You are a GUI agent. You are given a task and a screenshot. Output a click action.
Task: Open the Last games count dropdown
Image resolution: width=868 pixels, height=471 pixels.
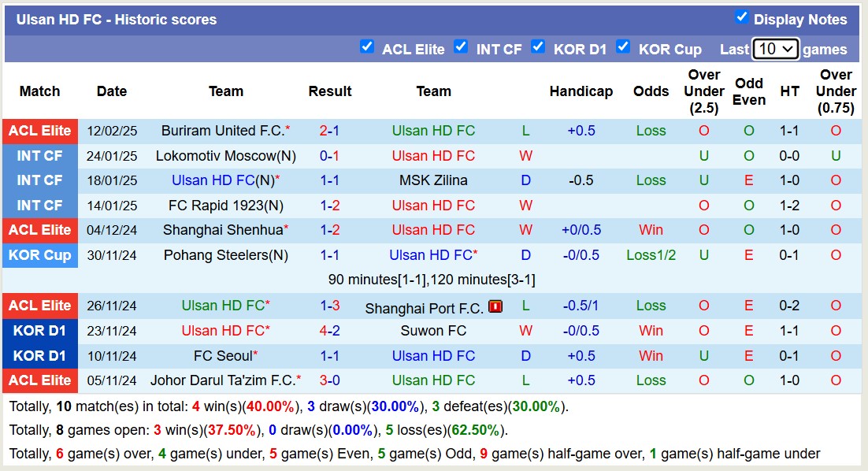click(776, 49)
